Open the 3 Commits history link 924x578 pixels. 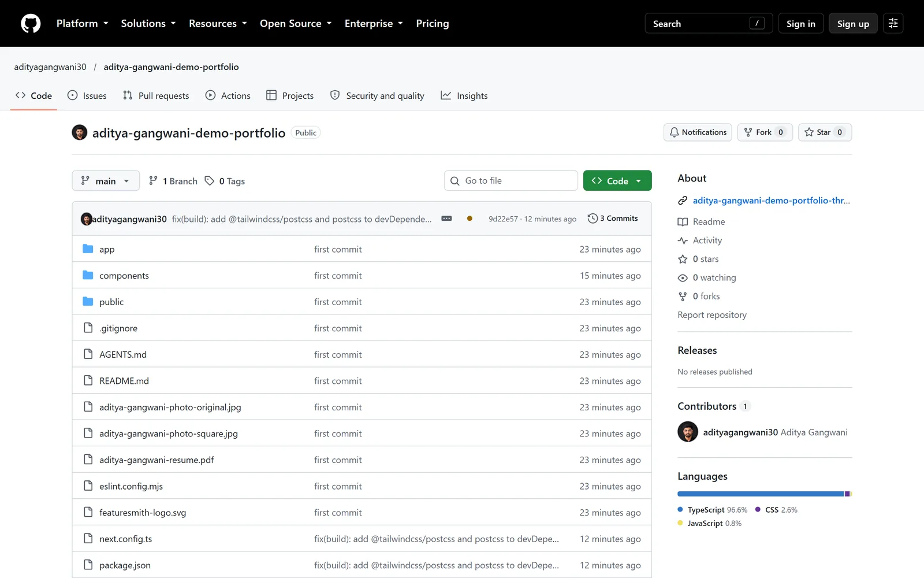613,218
